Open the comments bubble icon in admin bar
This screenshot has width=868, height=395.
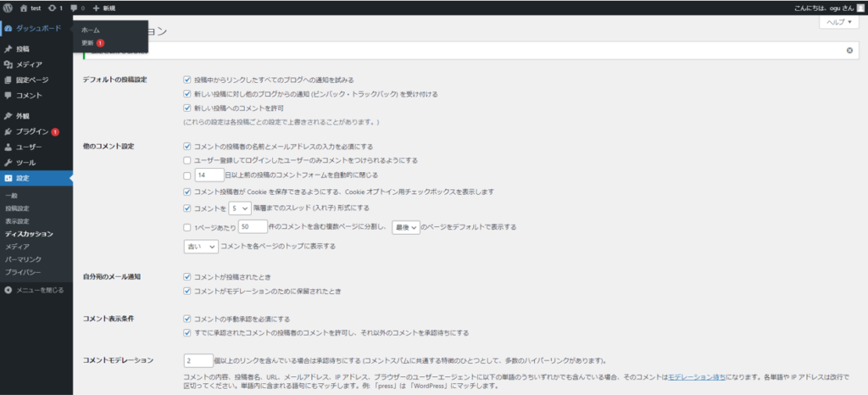[x=74, y=8]
